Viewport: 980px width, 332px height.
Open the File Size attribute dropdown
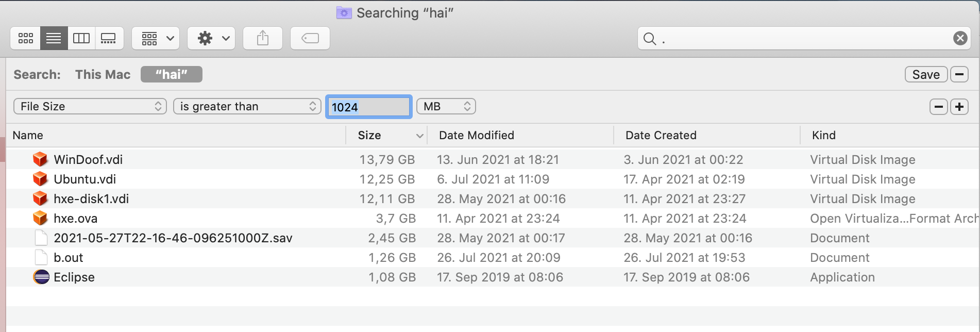pos(90,106)
